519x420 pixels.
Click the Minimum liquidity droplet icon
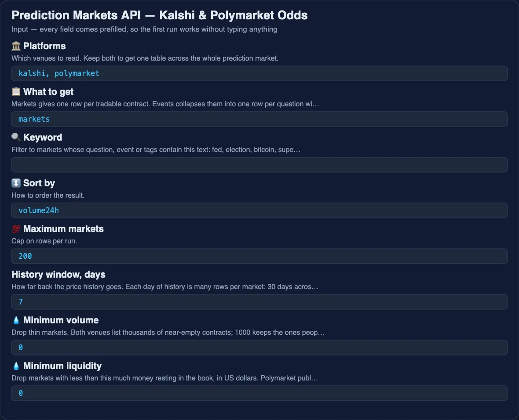click(x=16, y=366)
